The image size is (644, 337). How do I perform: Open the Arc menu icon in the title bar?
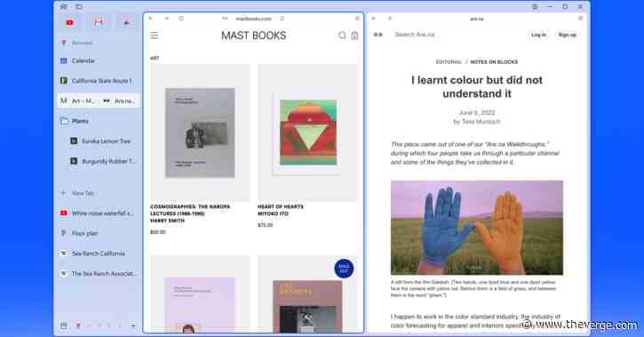pos(64,6)
